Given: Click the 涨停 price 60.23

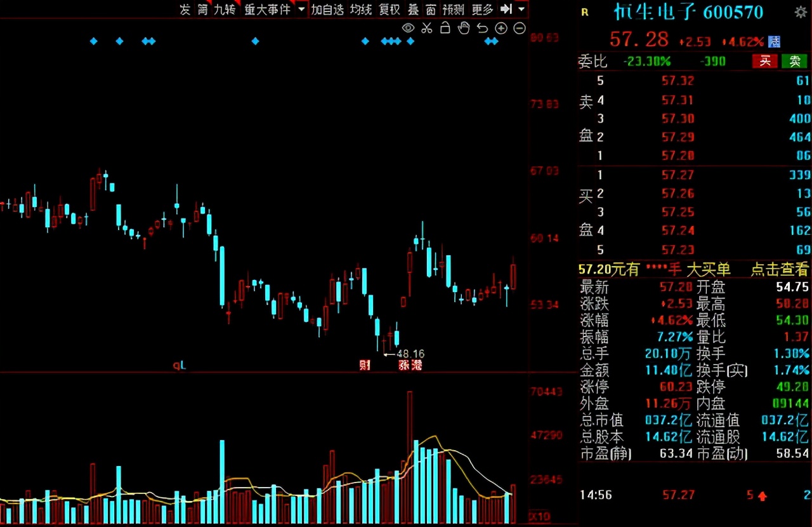Looking at the screenshot, I should click(677, 386).
